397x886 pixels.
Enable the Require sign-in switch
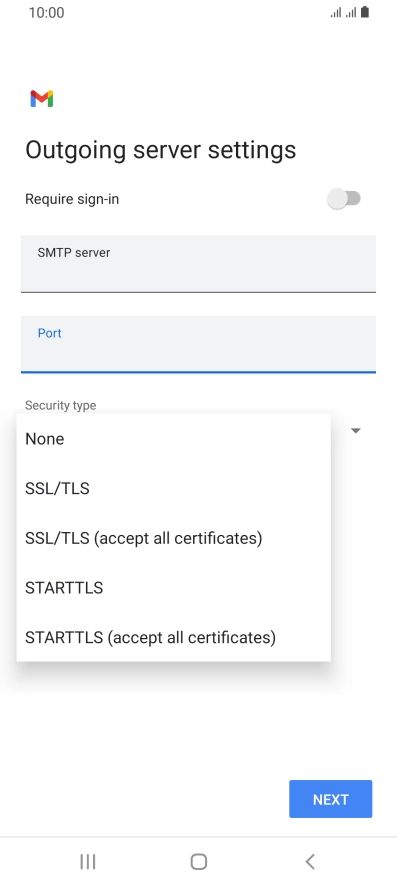344,199
